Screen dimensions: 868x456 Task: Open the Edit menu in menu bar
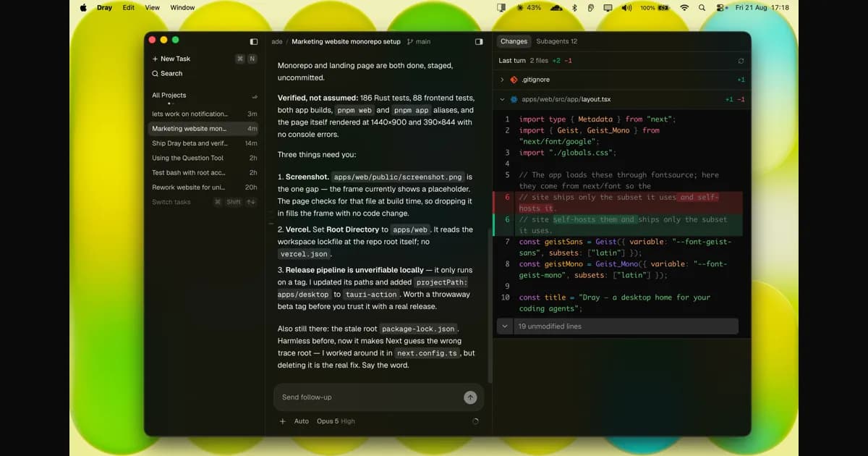click(128, 7)
